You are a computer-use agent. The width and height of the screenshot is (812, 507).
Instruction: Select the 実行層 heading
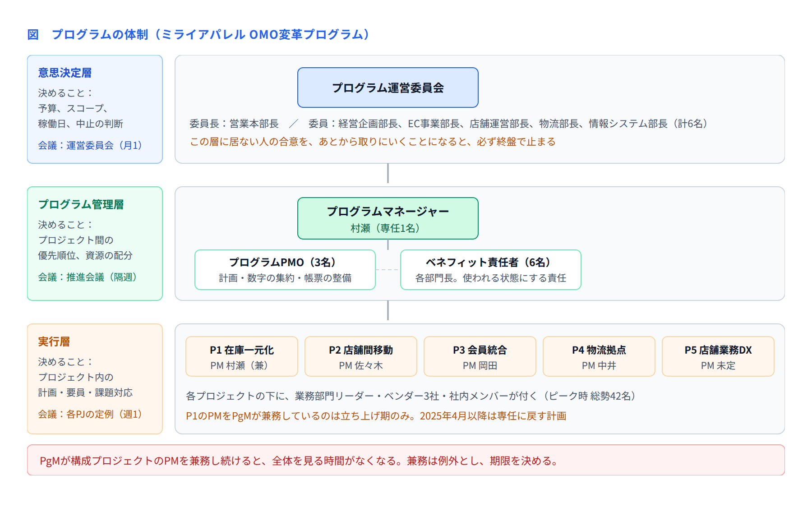54,341
